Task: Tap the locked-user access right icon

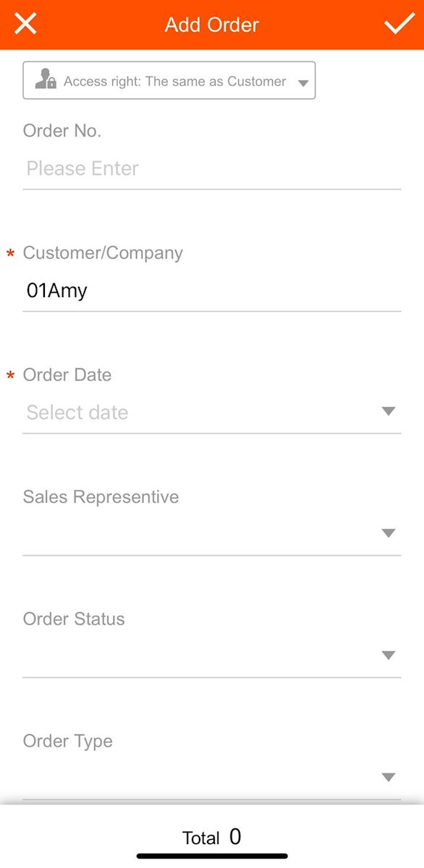Action: 46,80
